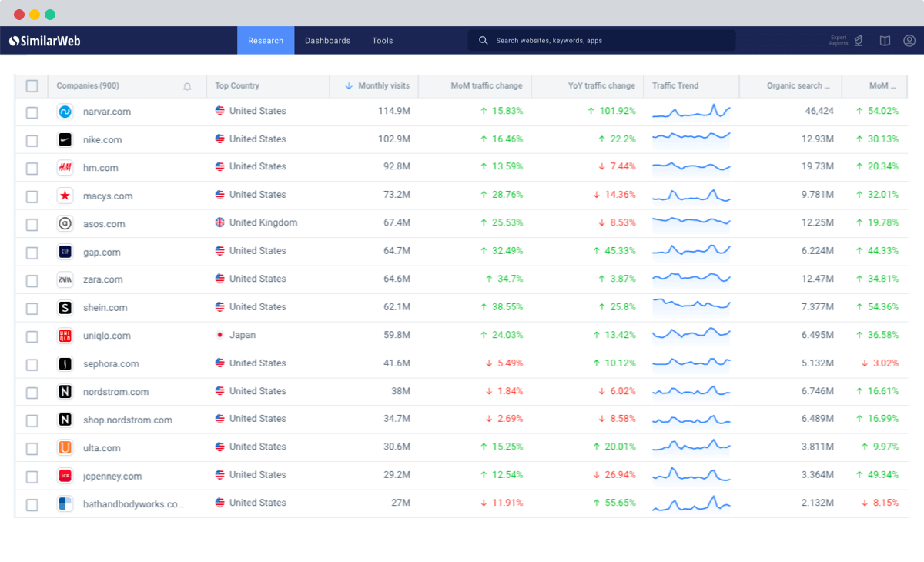
Task: Open sephora.com company link
Action: coord(111,364)
